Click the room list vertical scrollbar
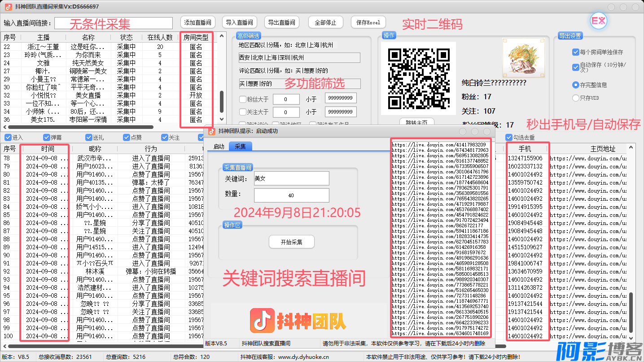The width and height of the screenshot is (644, 362). point(221,102)
